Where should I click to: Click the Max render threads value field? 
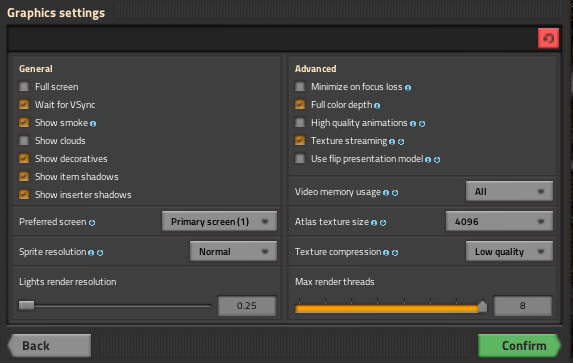click(523, 306)
